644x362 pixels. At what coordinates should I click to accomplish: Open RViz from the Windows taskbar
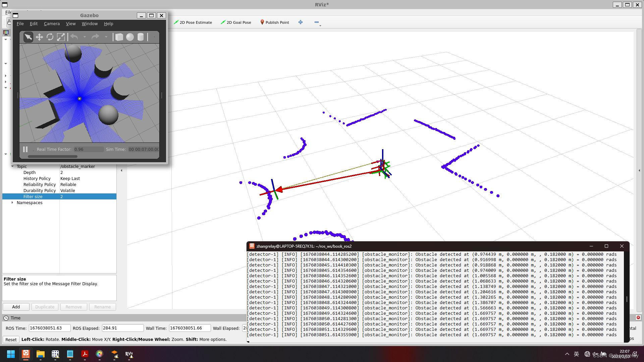129,354
